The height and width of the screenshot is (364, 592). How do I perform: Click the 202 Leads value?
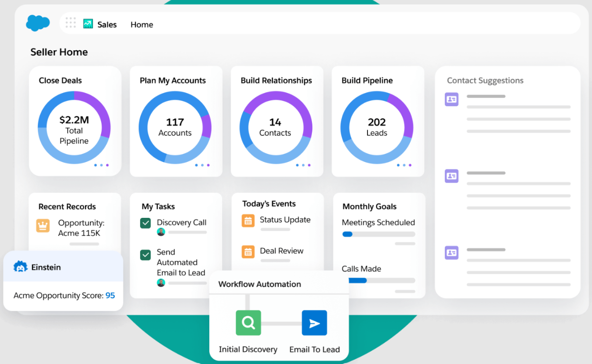(377, 127)
